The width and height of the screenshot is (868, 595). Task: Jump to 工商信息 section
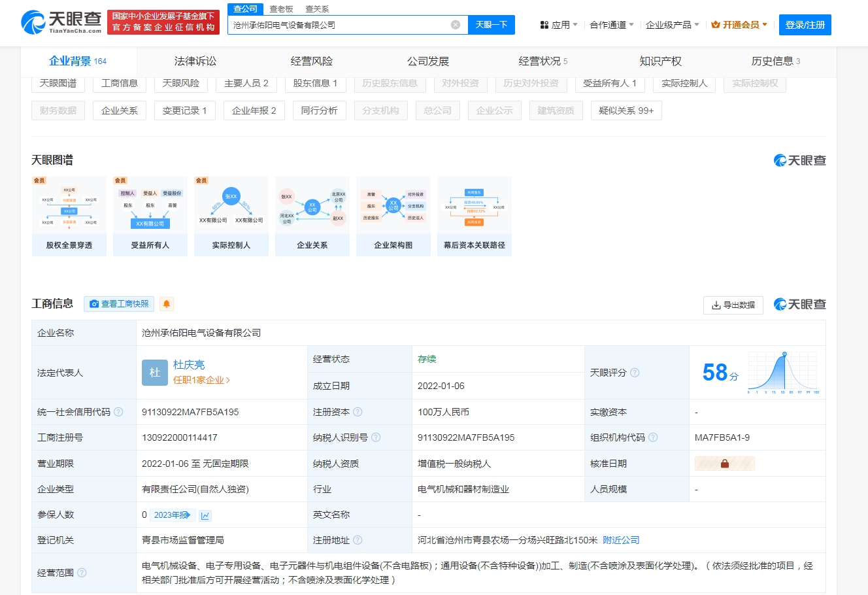pos(120,83)
